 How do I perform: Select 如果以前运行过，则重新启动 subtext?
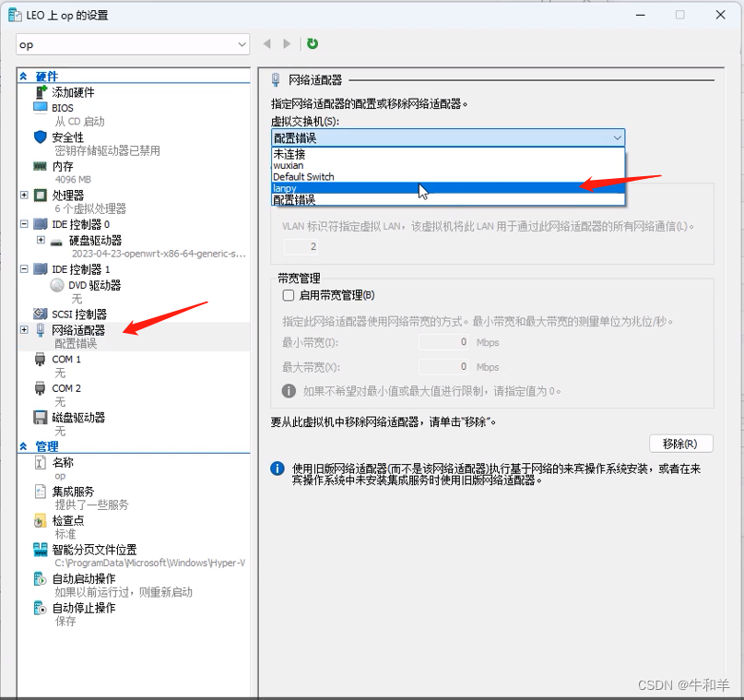pyautogui.click(x=124, y=592)
